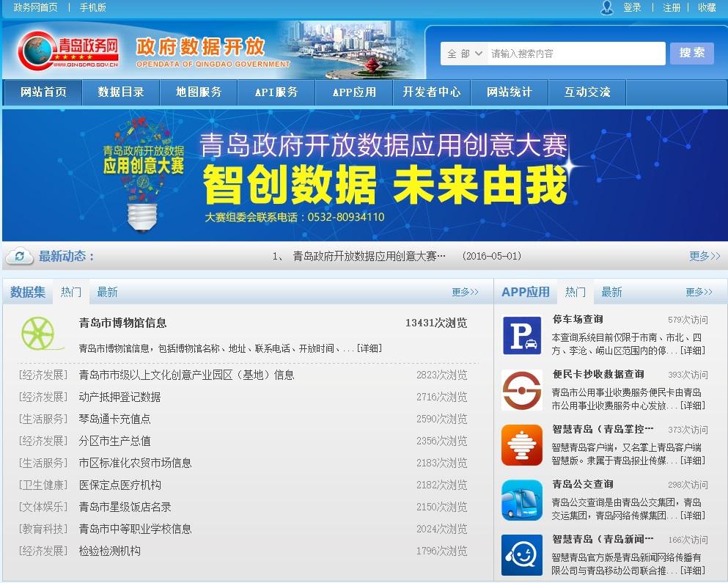Open the 便民卡抄收数据查询 app icon

[x=522, y=390]
